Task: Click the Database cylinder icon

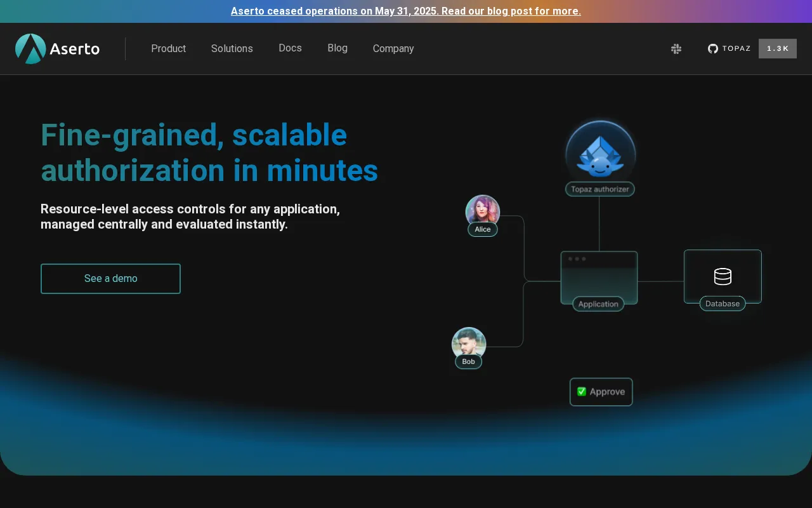Action: (723, 276)
